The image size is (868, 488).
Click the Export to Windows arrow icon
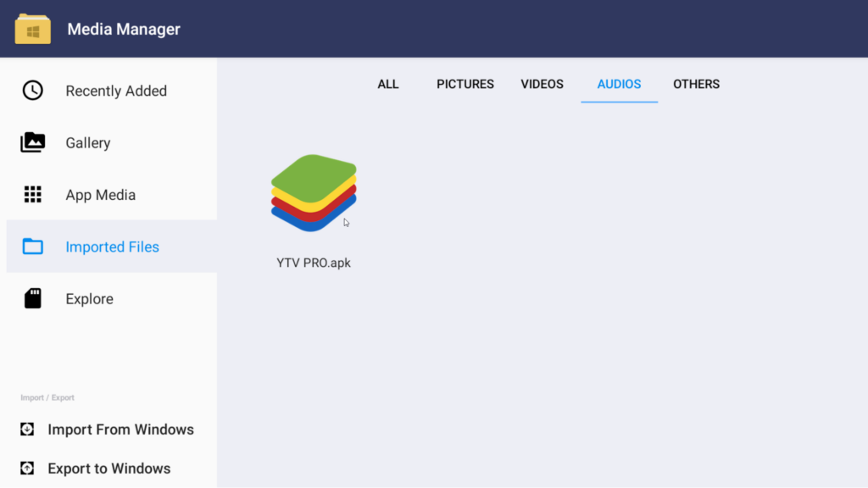point(27,468)
